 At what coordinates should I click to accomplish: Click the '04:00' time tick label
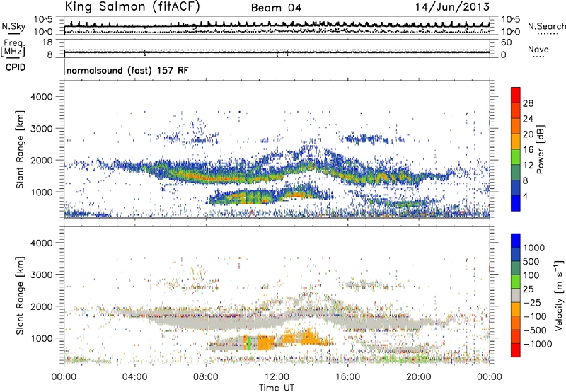(x=135, y=377)
